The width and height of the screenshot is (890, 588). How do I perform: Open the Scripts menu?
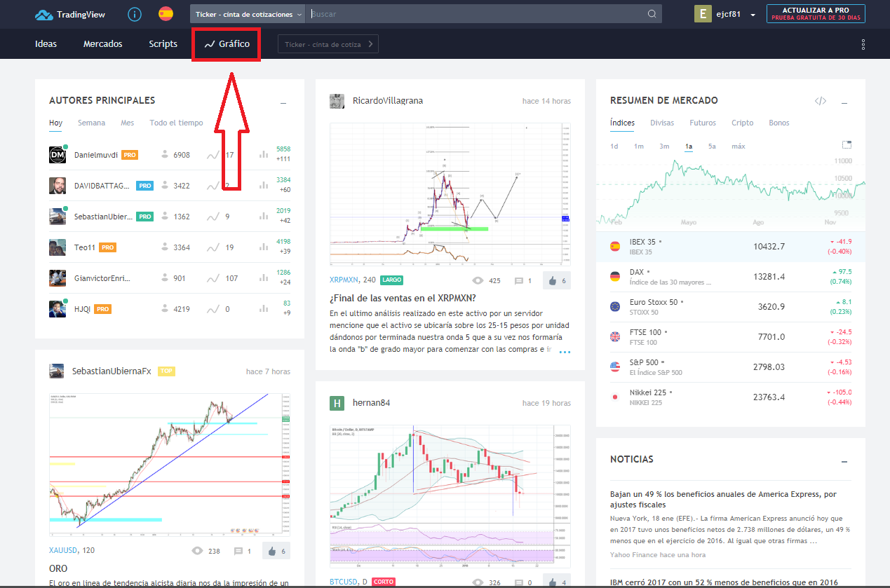[163, 44]
